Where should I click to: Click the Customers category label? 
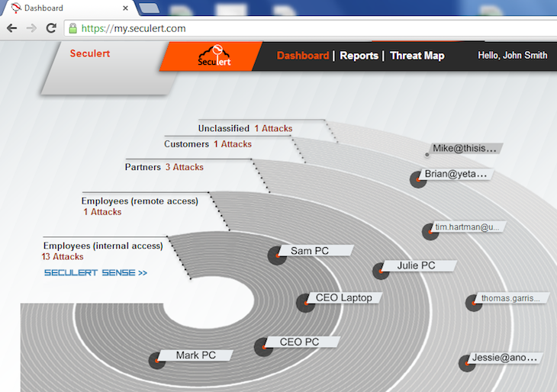click(186, 144)
